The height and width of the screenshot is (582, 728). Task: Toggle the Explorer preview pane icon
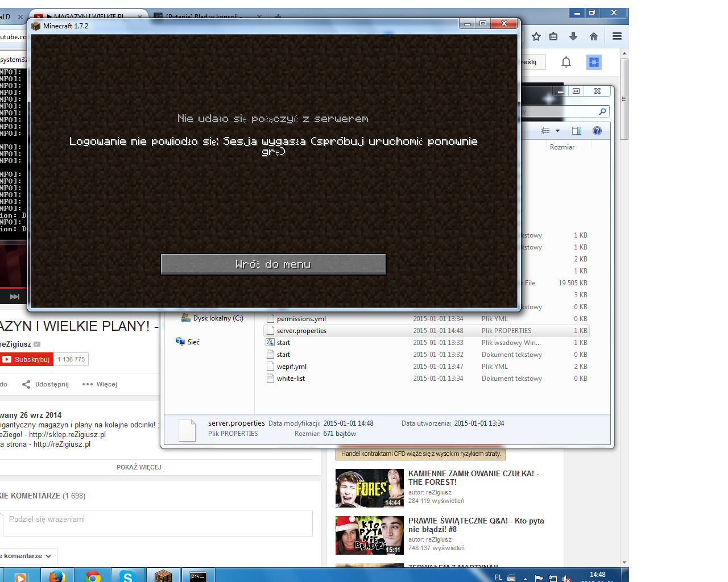coord(577,131)
